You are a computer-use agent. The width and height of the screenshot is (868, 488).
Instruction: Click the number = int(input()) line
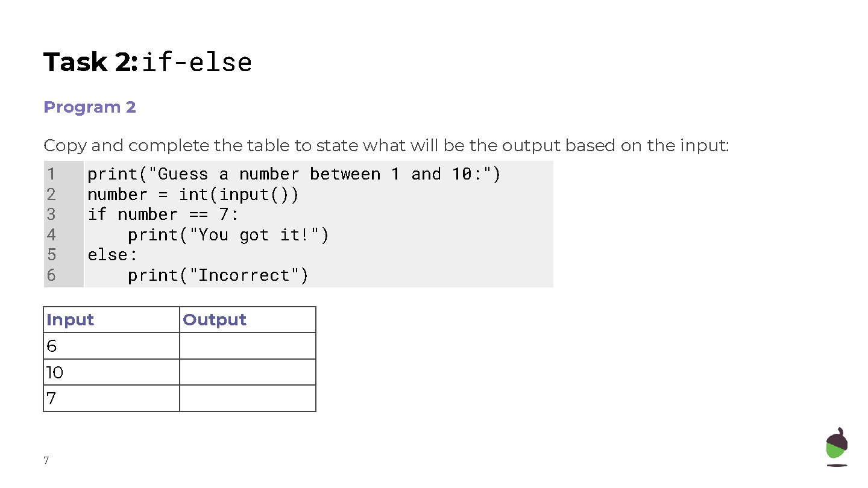point(193,195)
